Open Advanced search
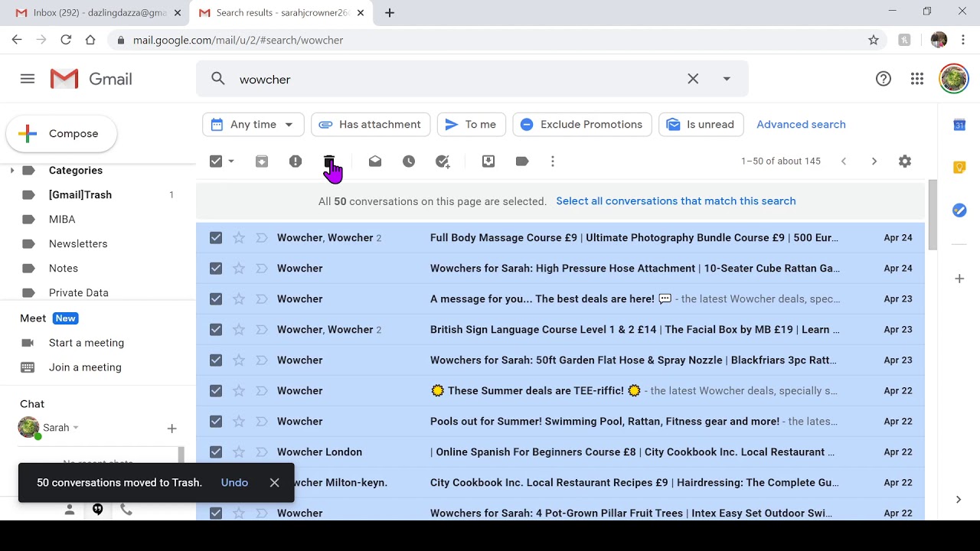 (801, 125)
